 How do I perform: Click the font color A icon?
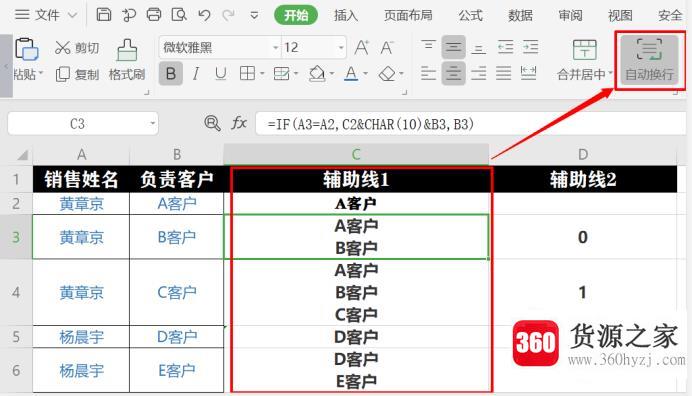coord(351,74)
